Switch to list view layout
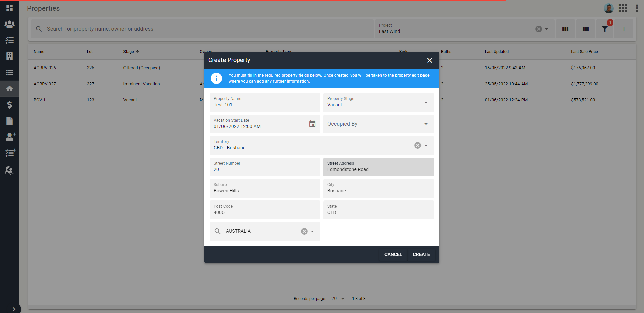Screen dimensions: 644x313 585,29
